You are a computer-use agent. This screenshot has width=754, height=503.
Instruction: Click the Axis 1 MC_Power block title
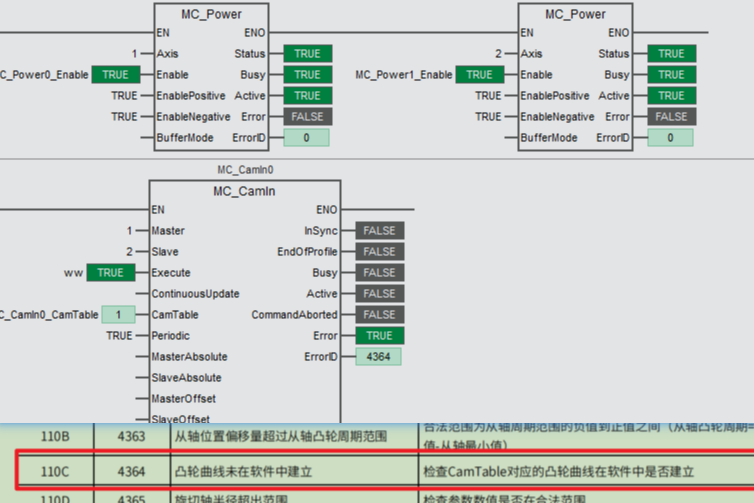click(211, 14)
